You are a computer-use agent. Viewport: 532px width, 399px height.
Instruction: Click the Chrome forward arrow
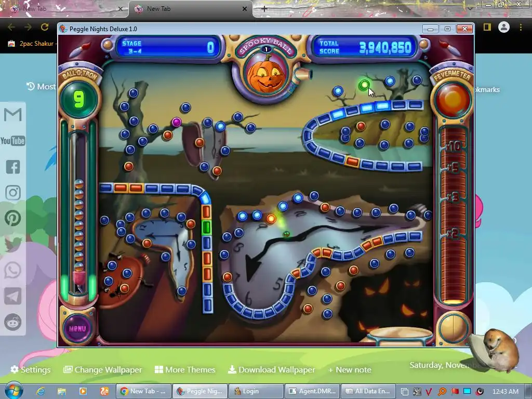click(28, 27)
